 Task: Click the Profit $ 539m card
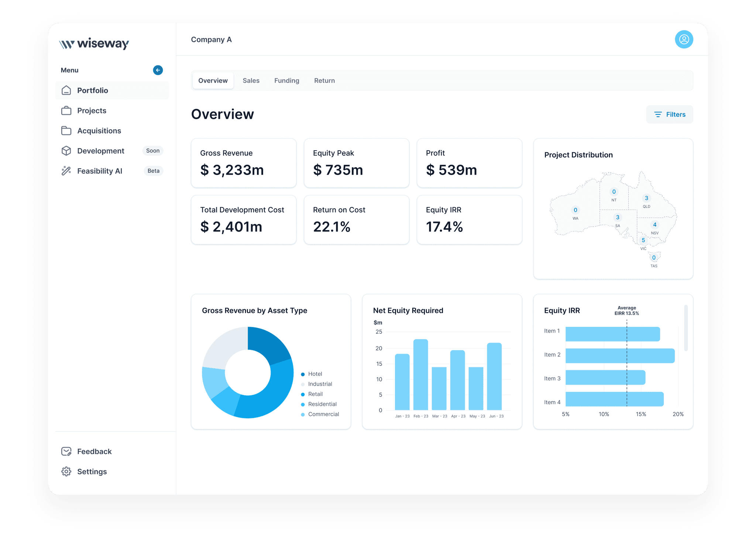click(470, 163)
